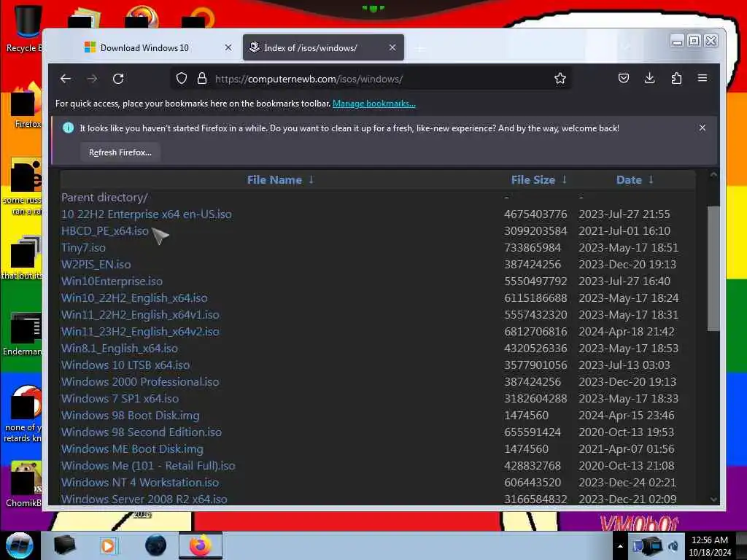Viewport: 747px width, 560px height.
Task: Download Windows ME Boot Disk.img
Action: pyautogui.click(x=132, y=448)
